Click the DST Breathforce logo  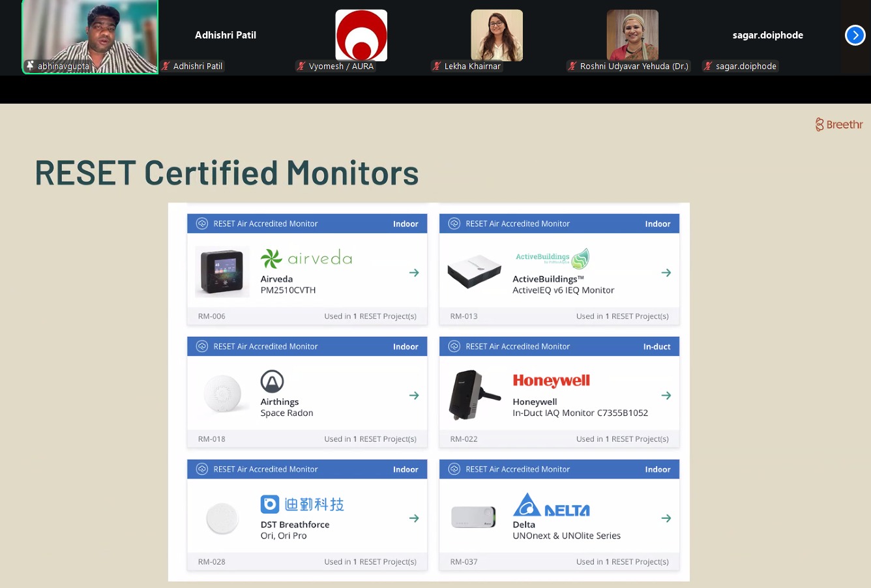coord(302,504)
